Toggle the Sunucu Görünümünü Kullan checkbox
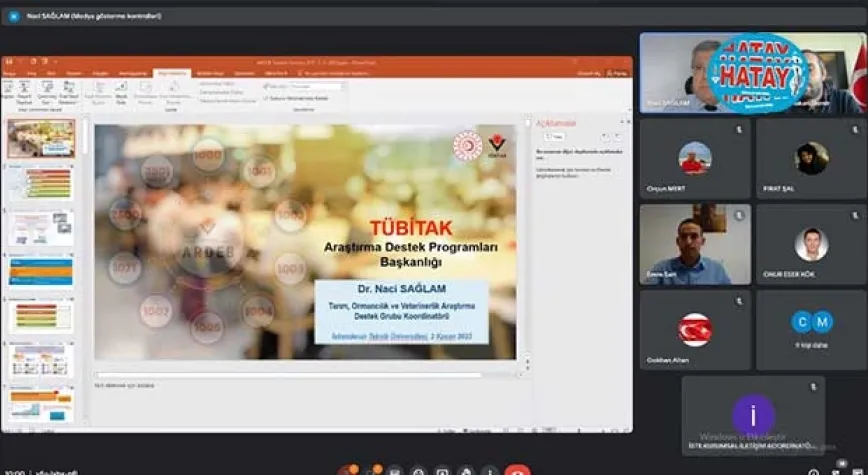This screenshot has width=868, height=475. 296,98
